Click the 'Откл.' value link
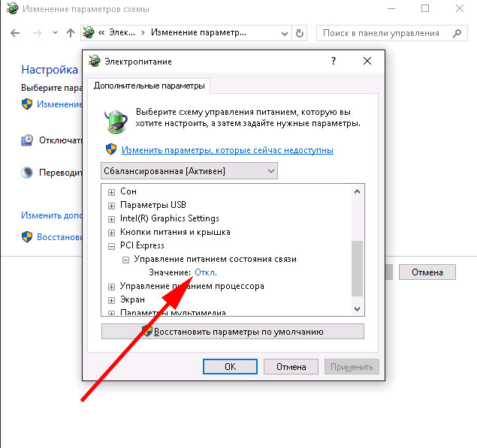Viewport: 477px width, 448px height. tap(206, 272)
